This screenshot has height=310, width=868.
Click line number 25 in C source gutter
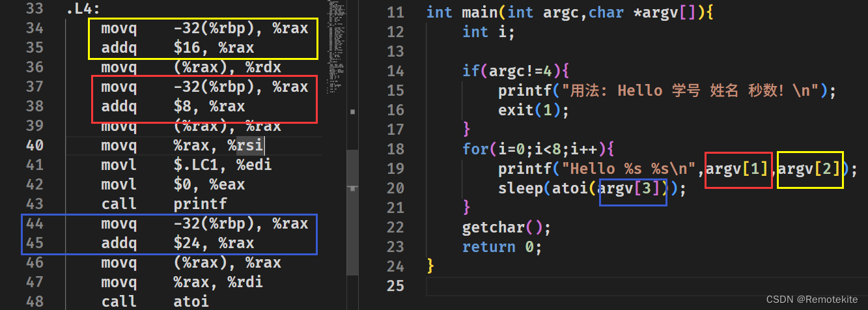(395, 286)
